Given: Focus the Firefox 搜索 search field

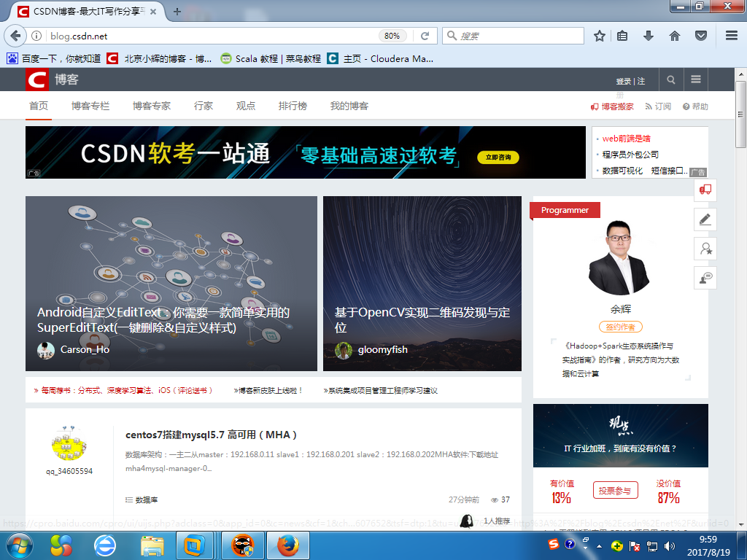Looking at the screenshot, I should 513,36.
